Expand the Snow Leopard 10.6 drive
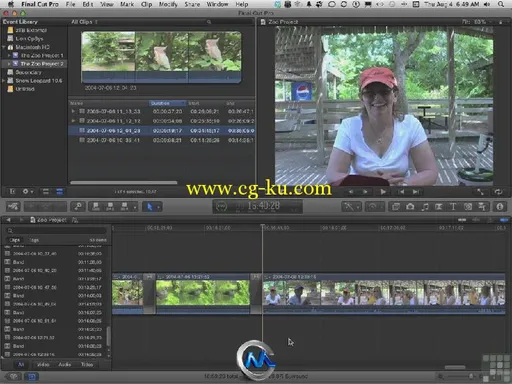 pos(4,80)
